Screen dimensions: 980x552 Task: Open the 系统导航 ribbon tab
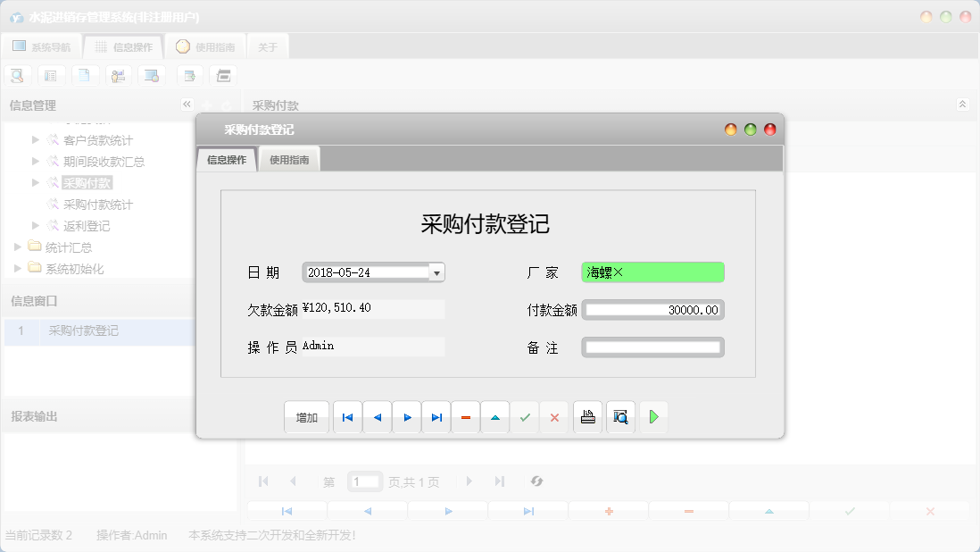[x=44, y=46]
